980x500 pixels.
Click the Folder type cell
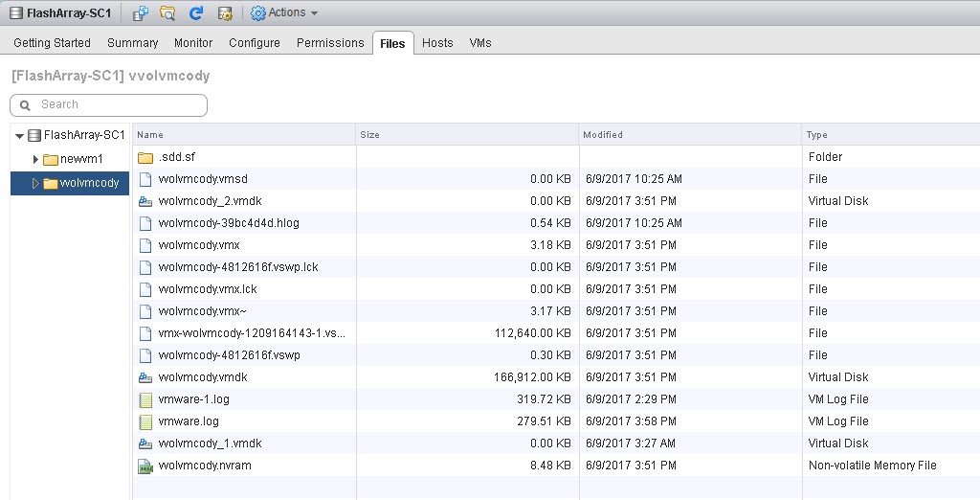tap(825, 157)
